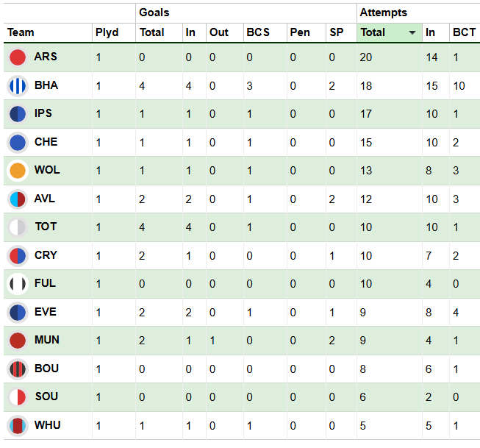This screenshot has height=448, width=480.
Task: Click the West Ham team badge
Action: coord(18,425)
